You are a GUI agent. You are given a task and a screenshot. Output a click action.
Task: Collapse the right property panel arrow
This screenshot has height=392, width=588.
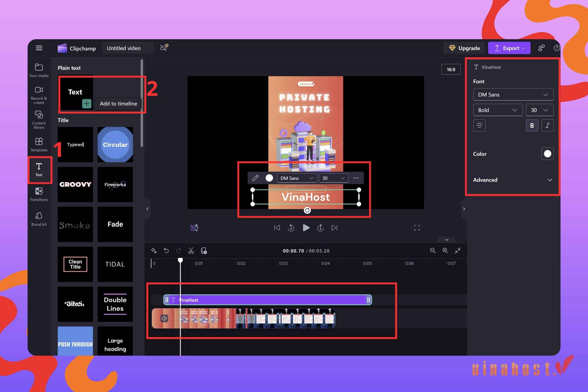[x=464, y=209]
